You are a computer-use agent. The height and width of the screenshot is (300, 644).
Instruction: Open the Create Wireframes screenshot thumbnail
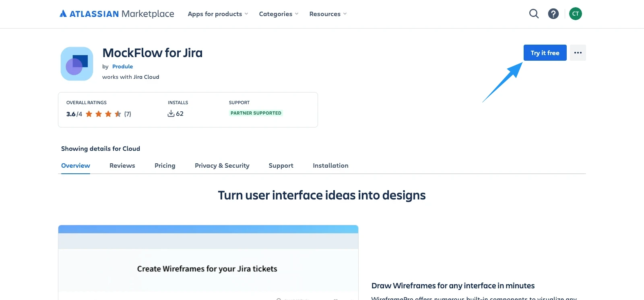coord(208,263)
